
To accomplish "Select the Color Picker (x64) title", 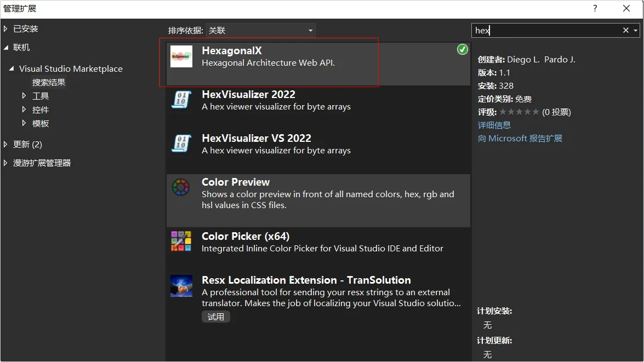I will [246, 237].
